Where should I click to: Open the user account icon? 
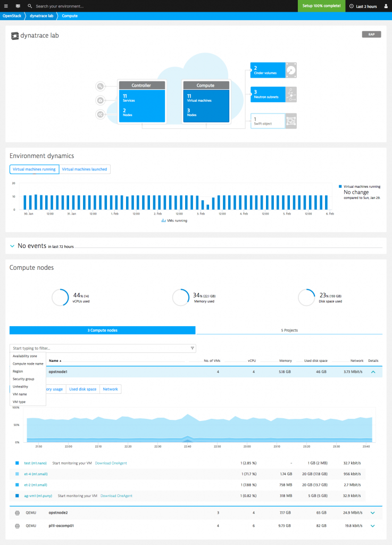click(386, 6)
